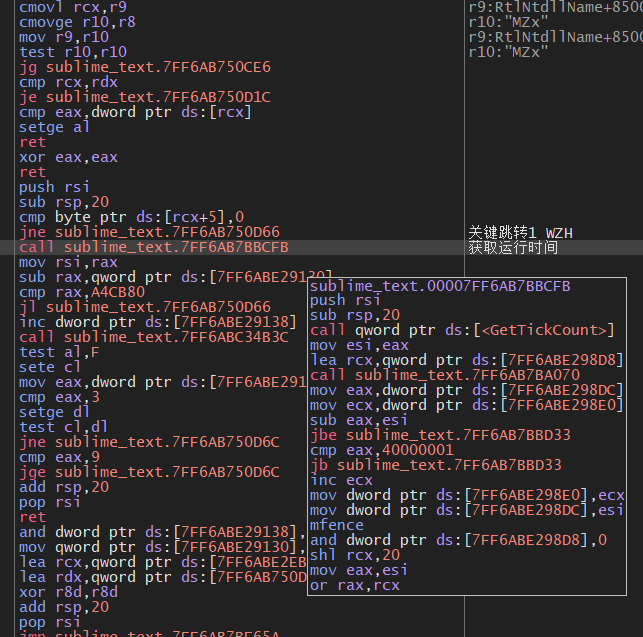Click the popup header address sublime_text.00007FF6AB7BBCFB

pos(440,285)
